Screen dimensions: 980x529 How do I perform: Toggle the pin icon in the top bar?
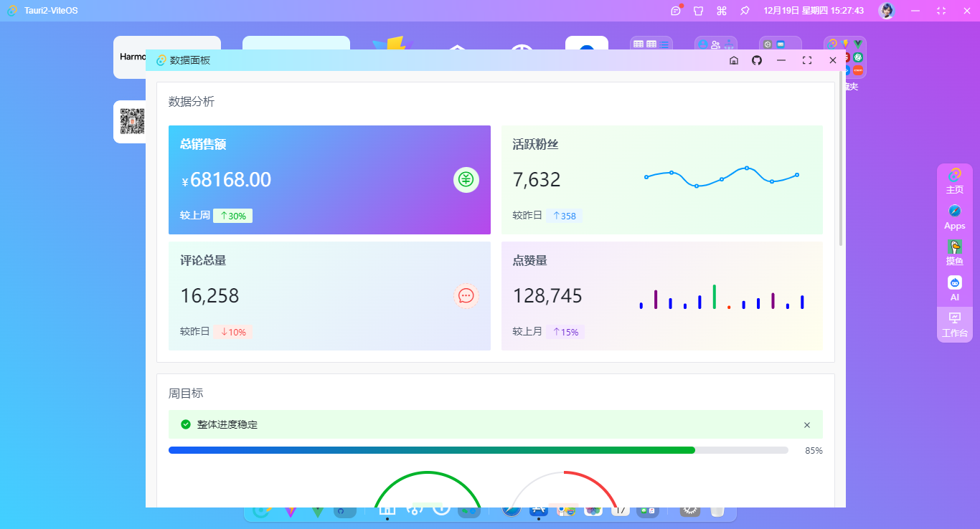pyautogui.click(x=745, y=11)
